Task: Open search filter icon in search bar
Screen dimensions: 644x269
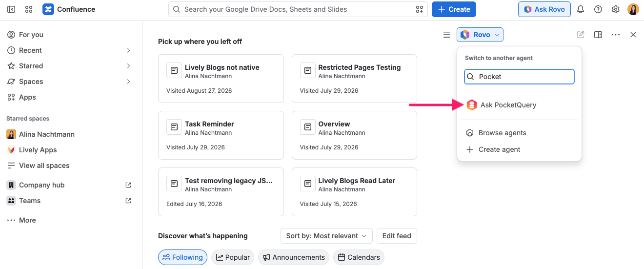Action: (419, 9)
